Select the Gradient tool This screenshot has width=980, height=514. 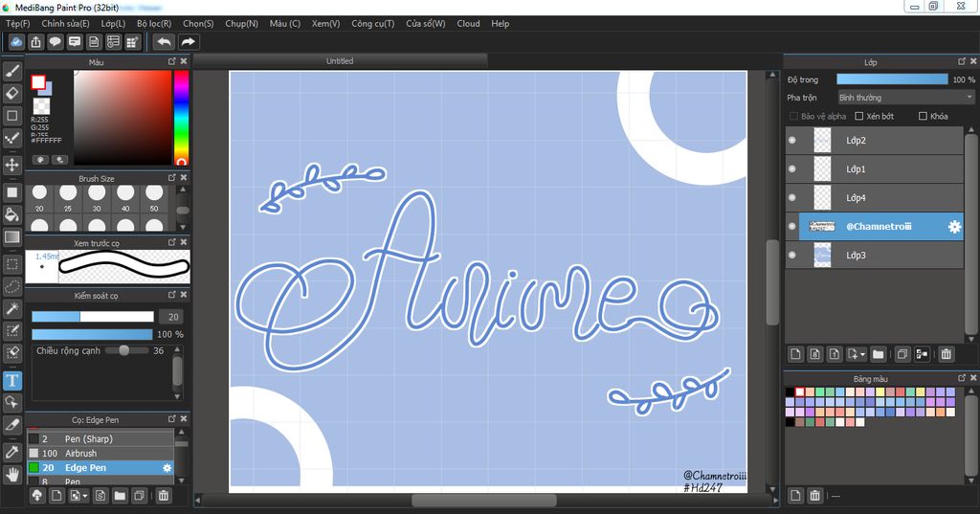11,237
